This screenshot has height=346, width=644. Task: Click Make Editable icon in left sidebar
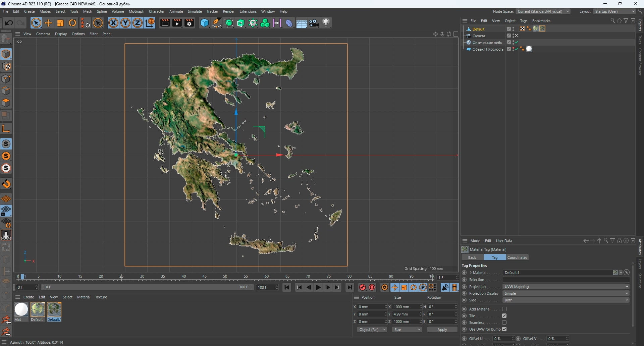pyautogui.click(x=6, y=39)
